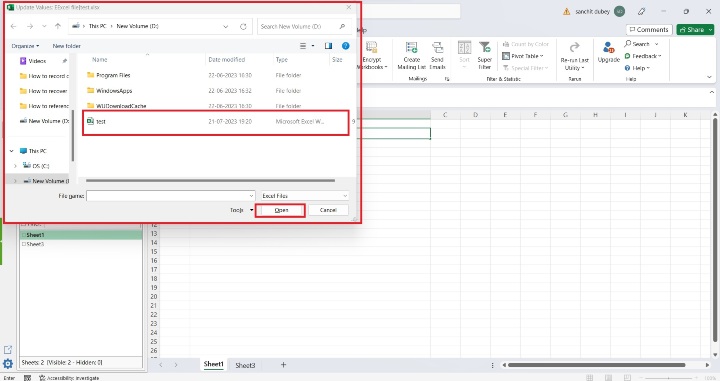
Task: Open the recent locations dropdown arrow
Action: click(44, 27)
